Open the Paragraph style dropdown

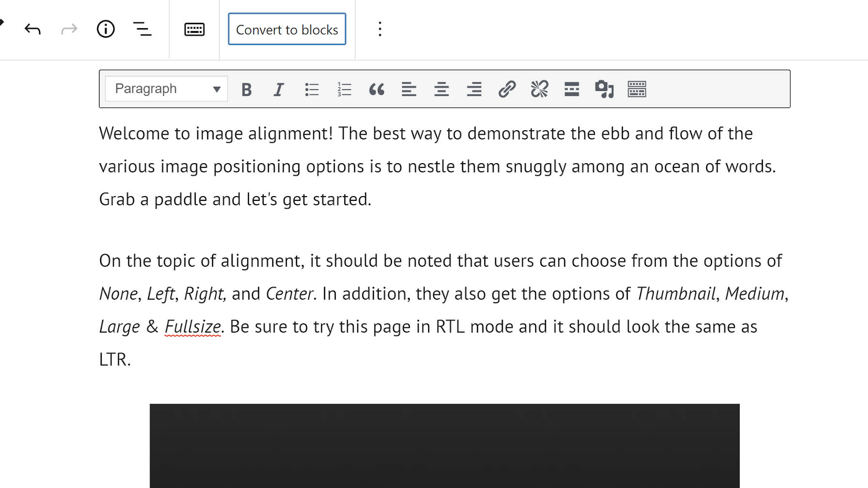point(166,89)
